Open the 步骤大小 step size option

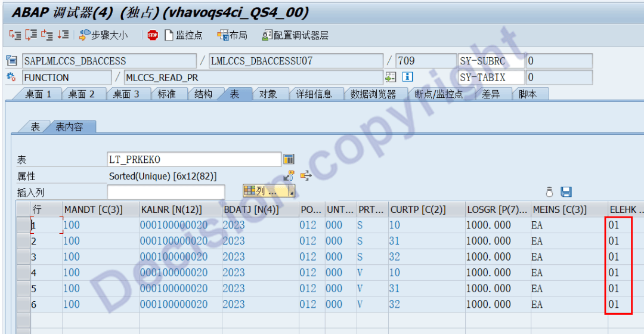point(104,35)
